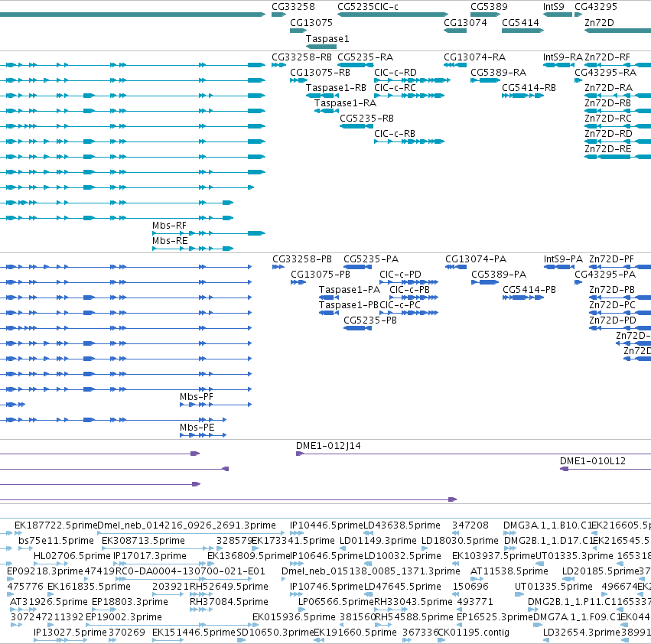The image size is (651, 644).
Task: Select the CG13074-PA protein label
Action: pos(476,259)
